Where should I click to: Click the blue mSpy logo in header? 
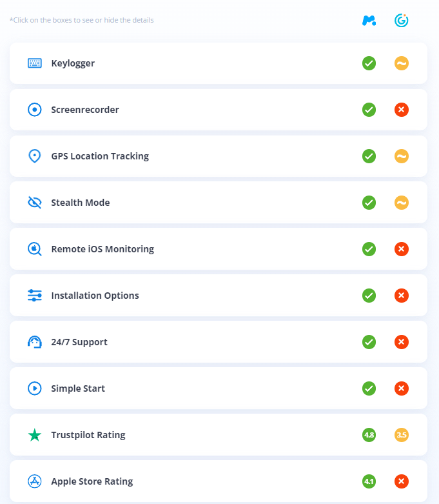tap(369, 21)
